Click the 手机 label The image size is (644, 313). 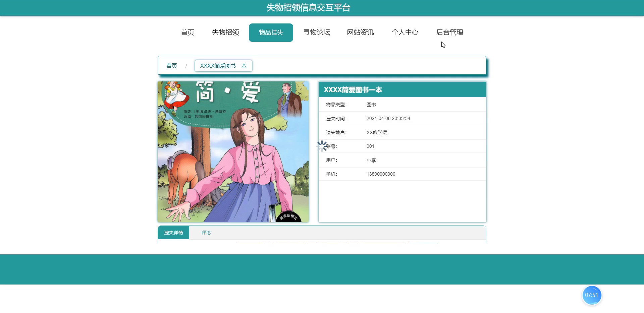click(331, 174)
